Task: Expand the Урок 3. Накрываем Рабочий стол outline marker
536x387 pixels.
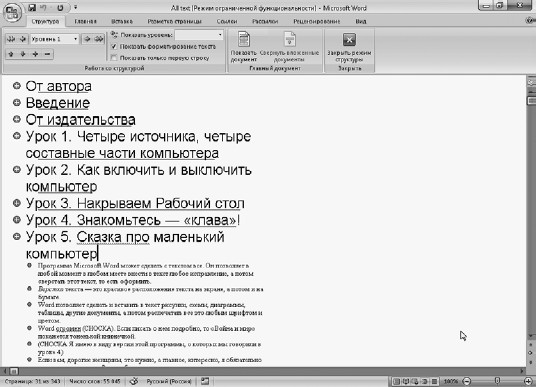Action: click(x=16, y=203)
